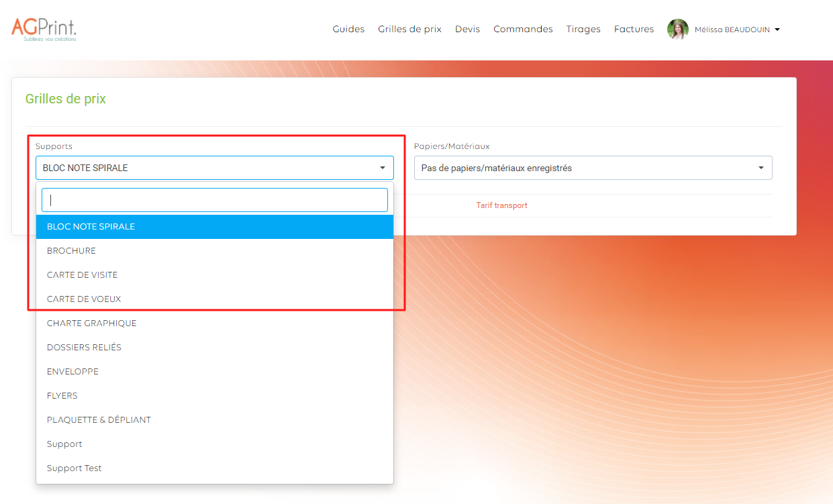Click the AGPrint logo
This screenshot has height=504, width=833.
pyautogui.click(x=44, y=30)
